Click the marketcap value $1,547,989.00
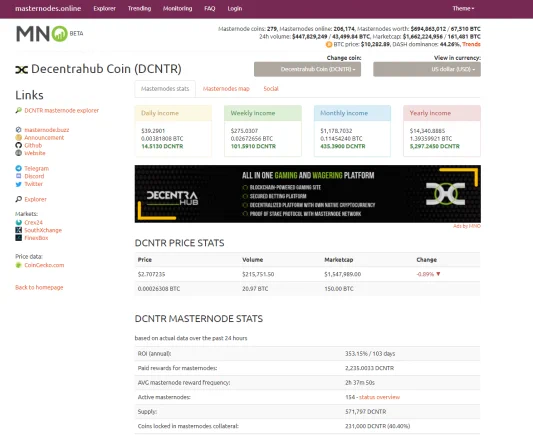The width and height of the screenshot is (533, 435). [343, 274]
